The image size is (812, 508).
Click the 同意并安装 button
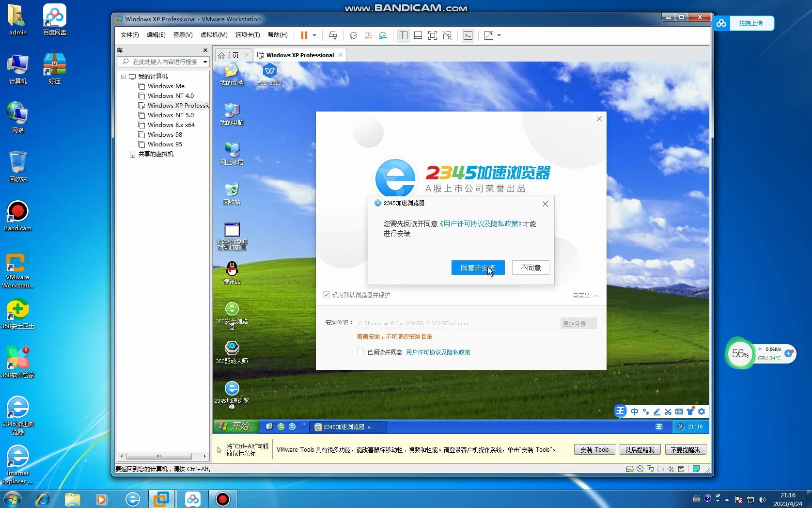(x=478, y=268)
